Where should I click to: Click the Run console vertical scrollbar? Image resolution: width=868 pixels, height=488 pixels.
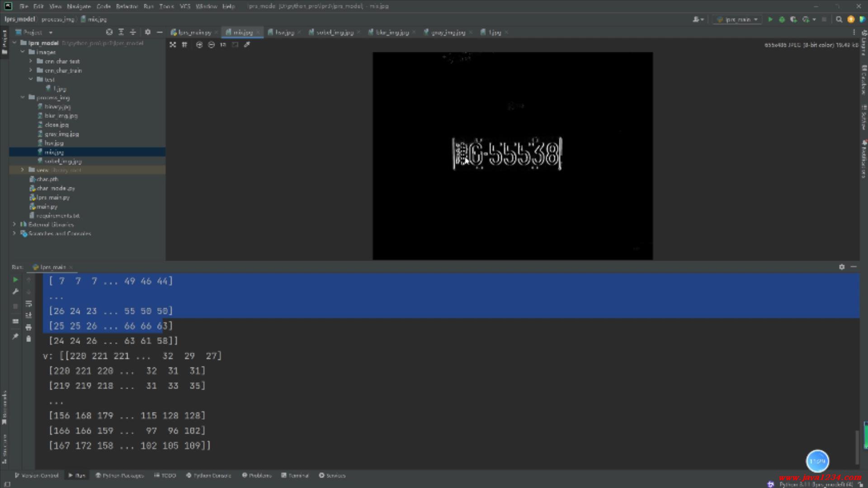click(857, 447)
